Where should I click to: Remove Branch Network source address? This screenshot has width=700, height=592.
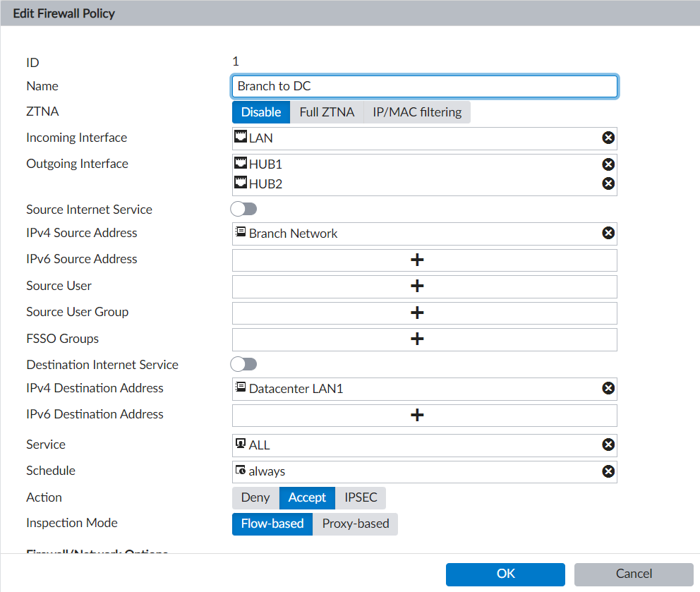click(x=608, y=234)
